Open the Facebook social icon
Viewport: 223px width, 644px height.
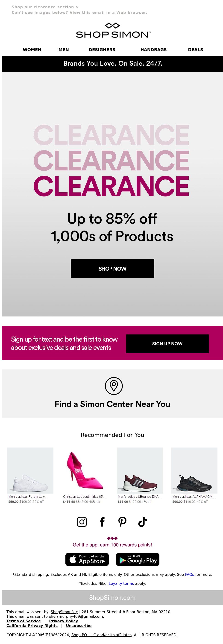click(102, 522)
